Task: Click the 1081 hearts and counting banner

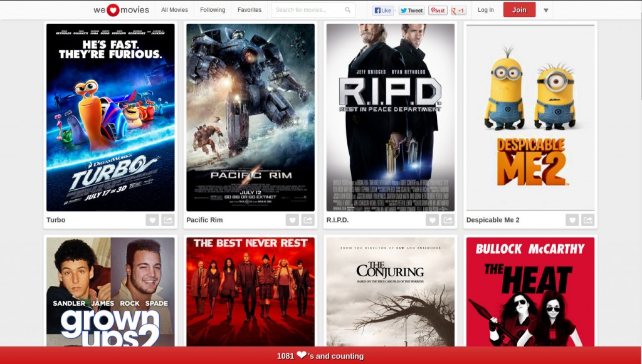Action: 320,355
